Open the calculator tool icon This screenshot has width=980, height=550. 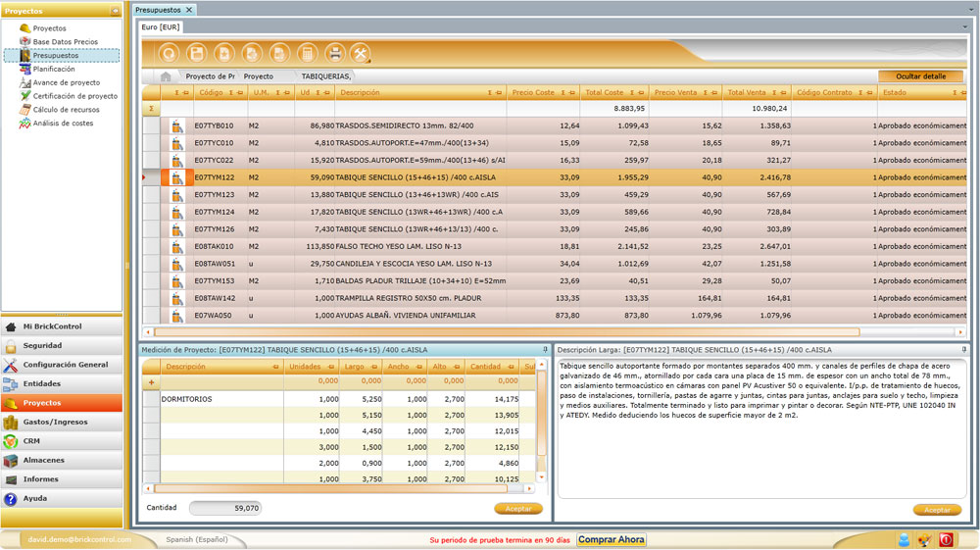pyautogui.click(x=307, y=54)
